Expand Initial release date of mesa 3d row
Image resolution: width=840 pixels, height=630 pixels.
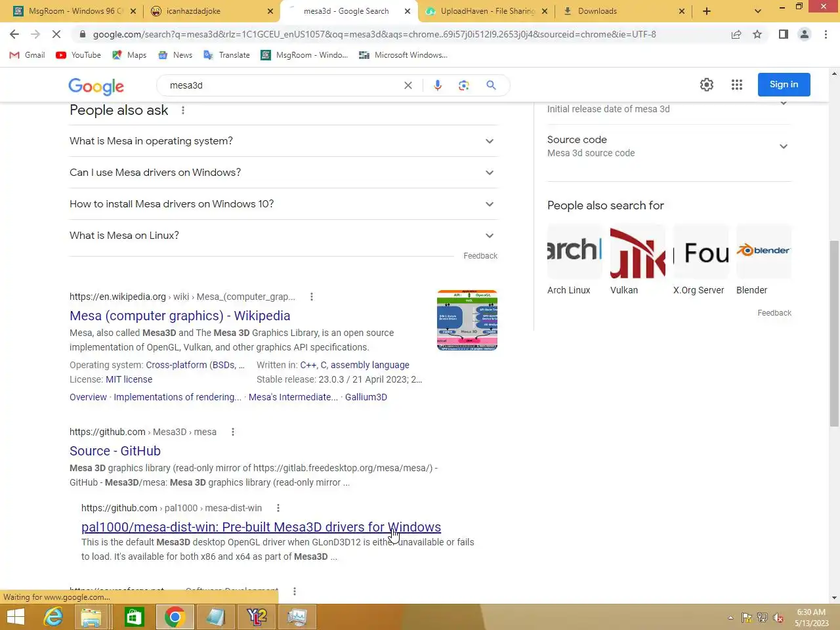coord(669,108)
